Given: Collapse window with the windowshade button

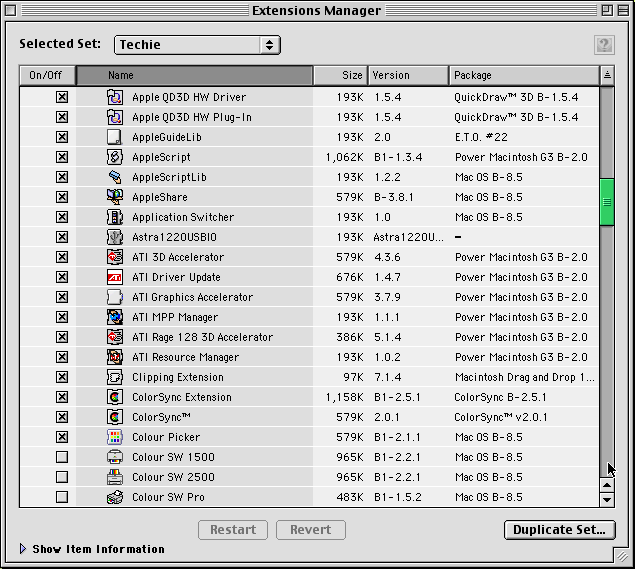Looking at the screenshot, I should [x=623, y=10].
